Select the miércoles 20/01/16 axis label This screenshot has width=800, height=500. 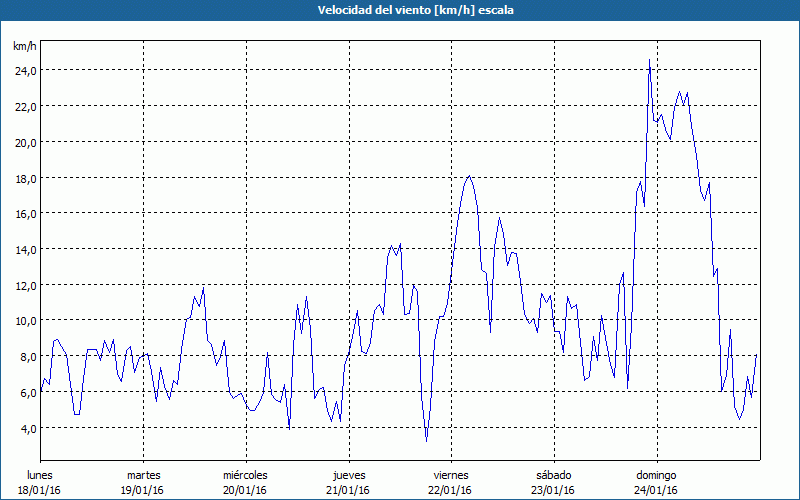[245, 482]
